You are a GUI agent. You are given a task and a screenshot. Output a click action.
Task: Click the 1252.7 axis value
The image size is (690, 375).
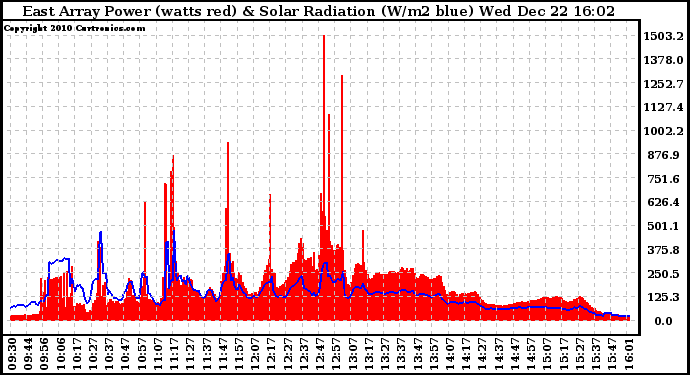coord(663,84)
